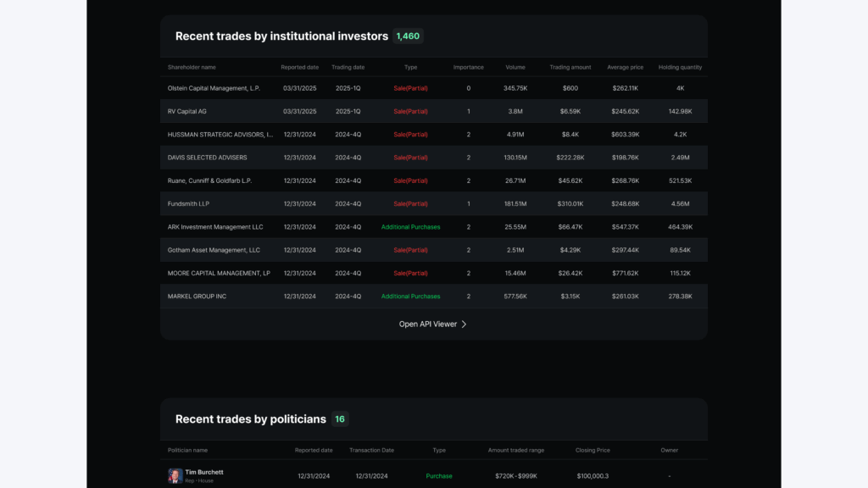Click the Shareholder name column header

pyautogui.click(x=192, y=67)
